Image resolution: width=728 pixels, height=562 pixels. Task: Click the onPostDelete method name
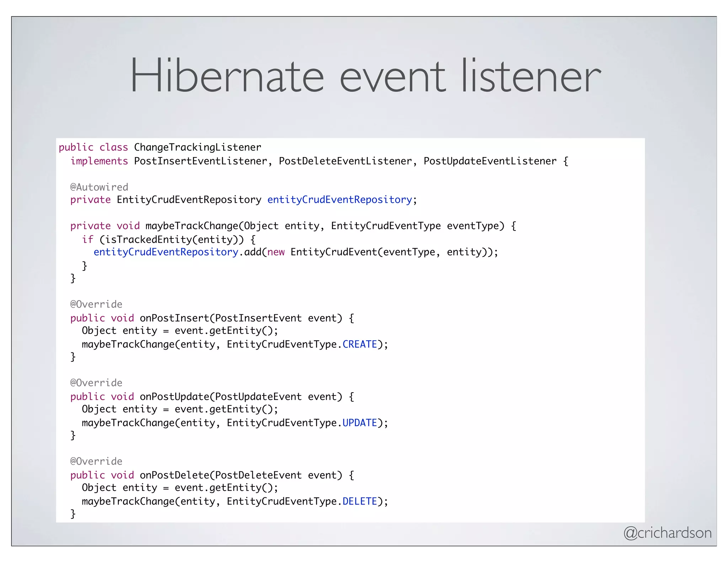[175, 475]
